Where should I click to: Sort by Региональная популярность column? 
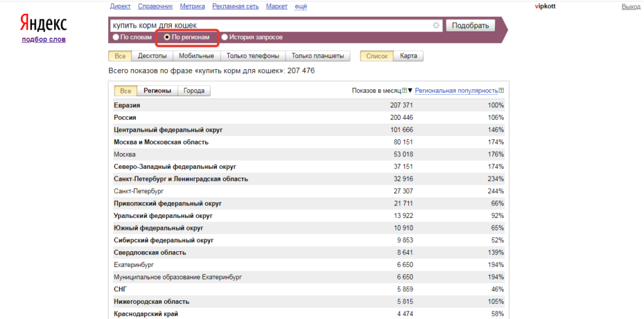(457, 90)
